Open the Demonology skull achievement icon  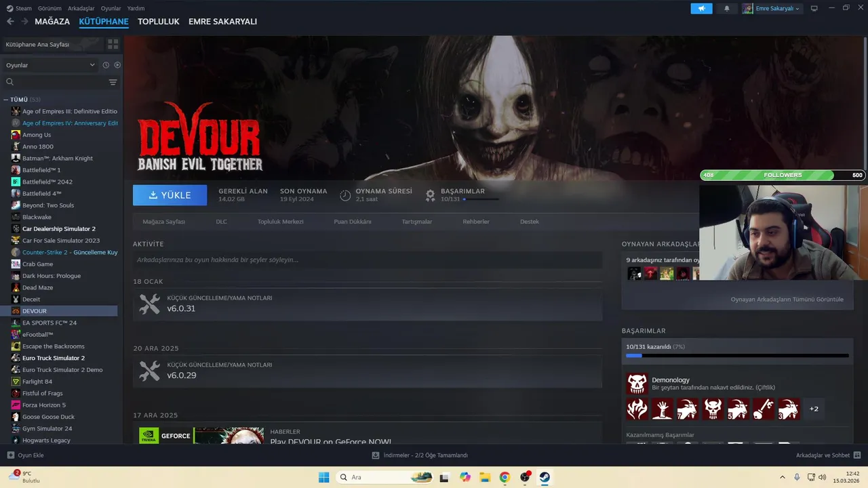pos(637,384)
